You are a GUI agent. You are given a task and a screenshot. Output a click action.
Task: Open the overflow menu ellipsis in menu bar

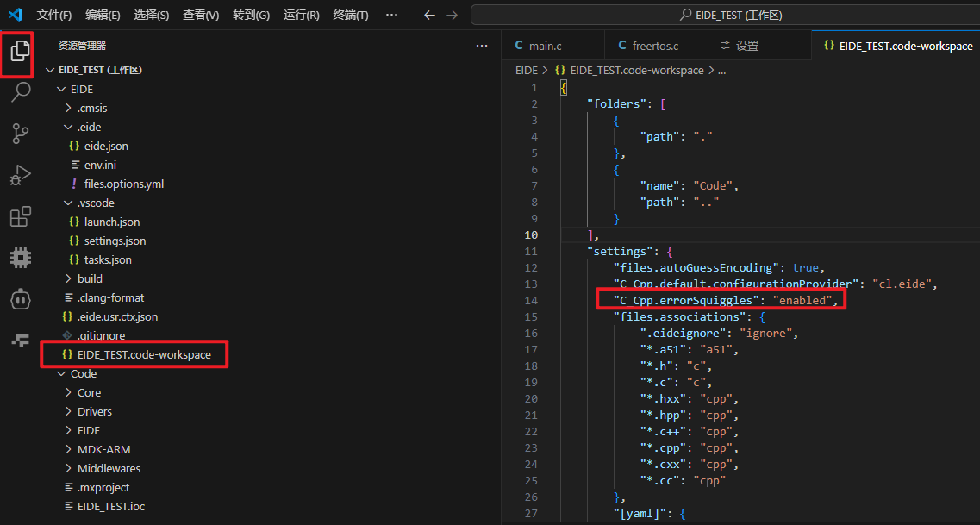[392, 15]
